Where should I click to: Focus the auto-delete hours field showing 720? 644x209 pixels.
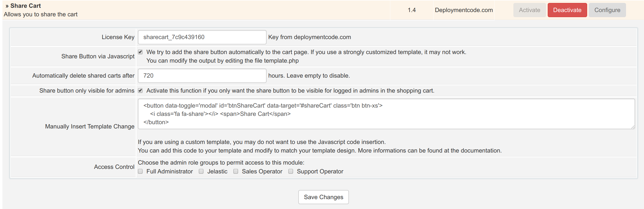(202, 76)
